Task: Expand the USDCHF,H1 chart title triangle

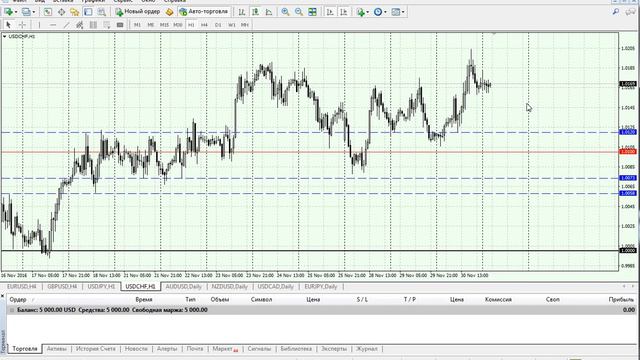Action: click(x=4, y=36)
